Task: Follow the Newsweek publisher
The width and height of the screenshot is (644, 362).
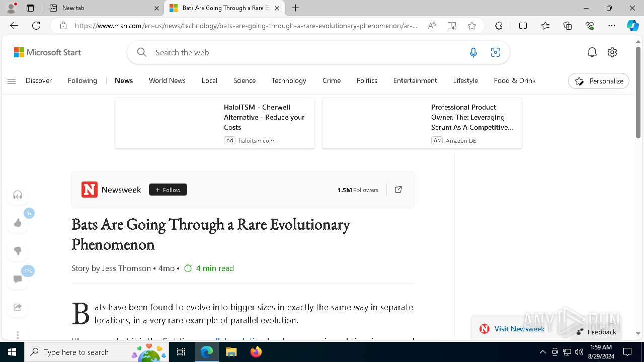Action: point(168,190)
